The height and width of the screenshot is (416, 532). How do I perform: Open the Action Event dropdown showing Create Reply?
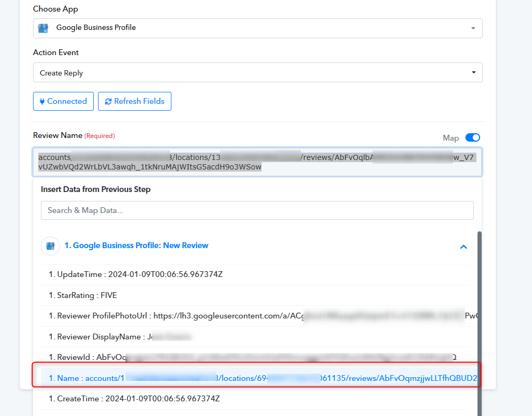(x=257, y=72)
